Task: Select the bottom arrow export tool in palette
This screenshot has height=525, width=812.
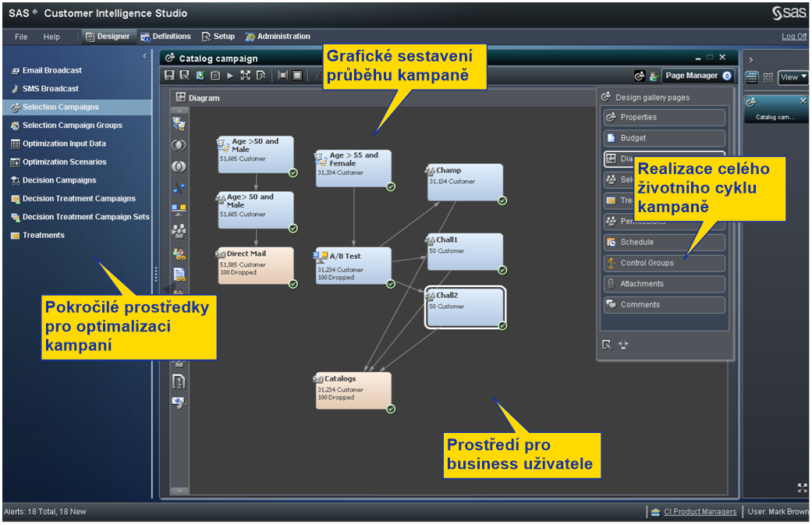Action: [x=179, y=403]
